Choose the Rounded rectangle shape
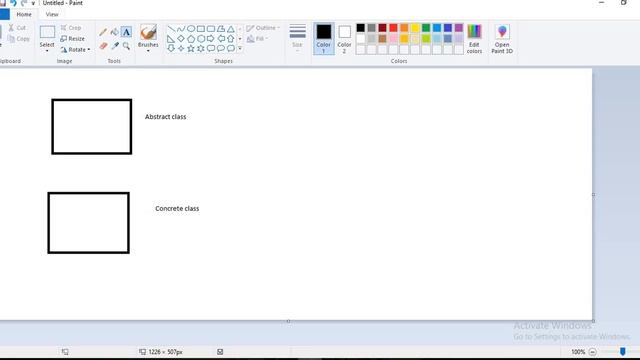This screenshot has height=360, width=640. point(211,29)
